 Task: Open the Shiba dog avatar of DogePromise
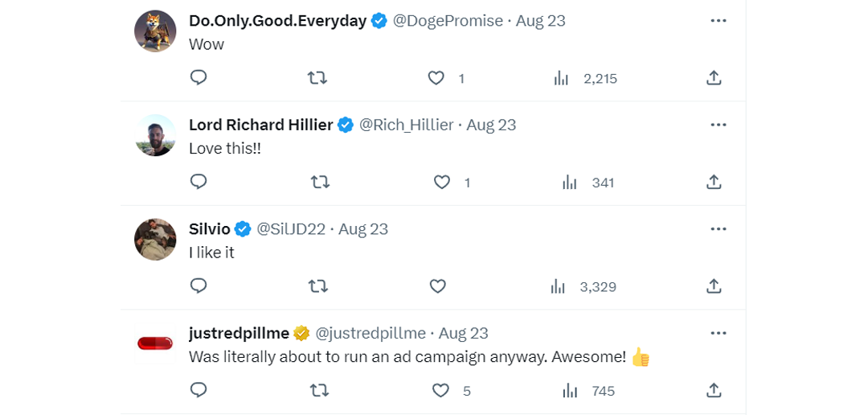click(x=155, y=31)
